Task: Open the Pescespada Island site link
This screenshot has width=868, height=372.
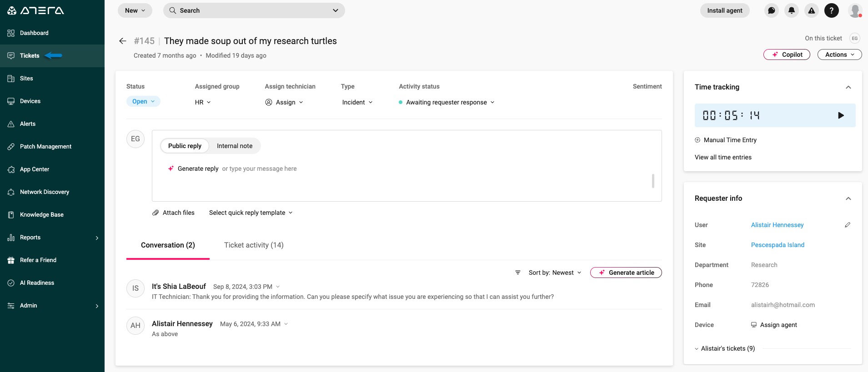Action: (778, 245)
